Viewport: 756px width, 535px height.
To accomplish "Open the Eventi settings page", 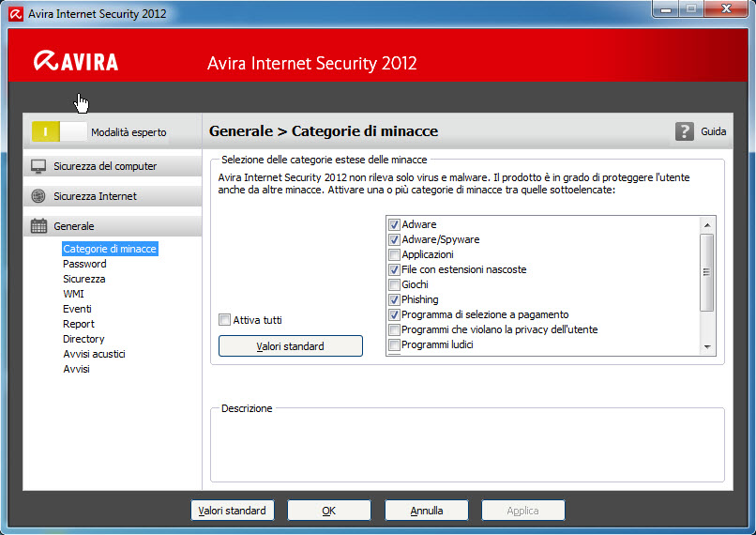I will pyautogui.click(x=77, y=309).
